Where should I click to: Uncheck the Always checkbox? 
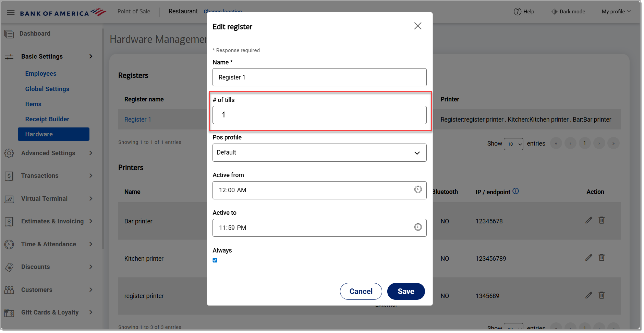click(215, 260)
